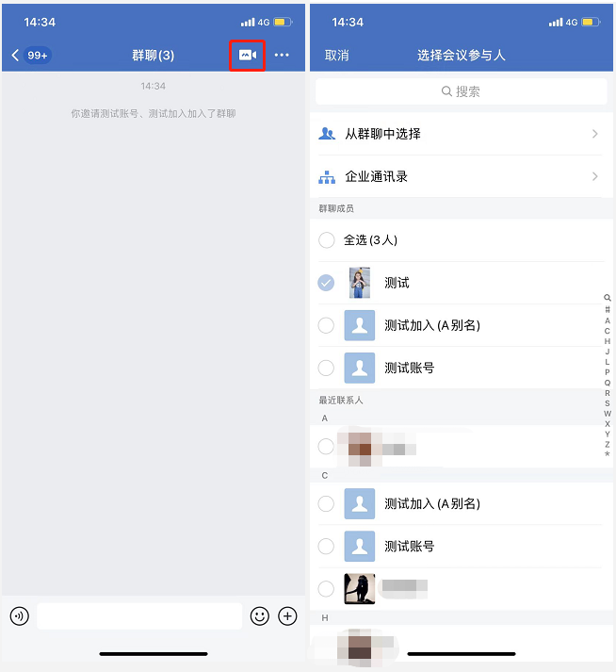Tap the group people icon beside 从群聊中选择
The width and height of the screenshot is (616, 672).
(x=327, y=134)
